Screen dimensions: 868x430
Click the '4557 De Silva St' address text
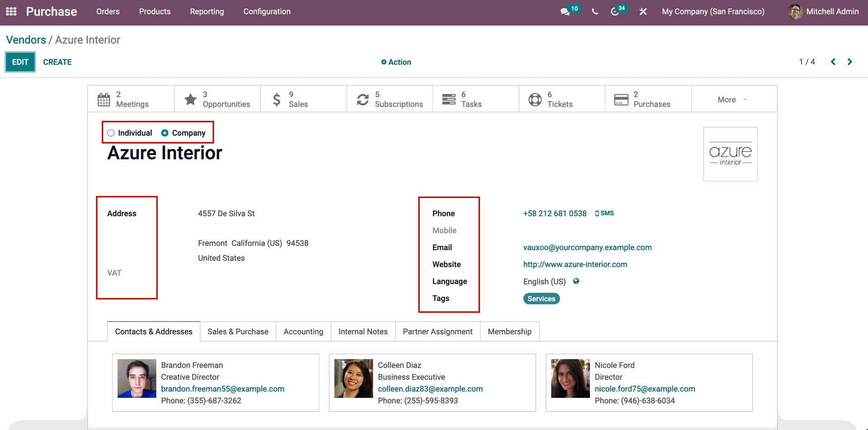tap(226, 213)
